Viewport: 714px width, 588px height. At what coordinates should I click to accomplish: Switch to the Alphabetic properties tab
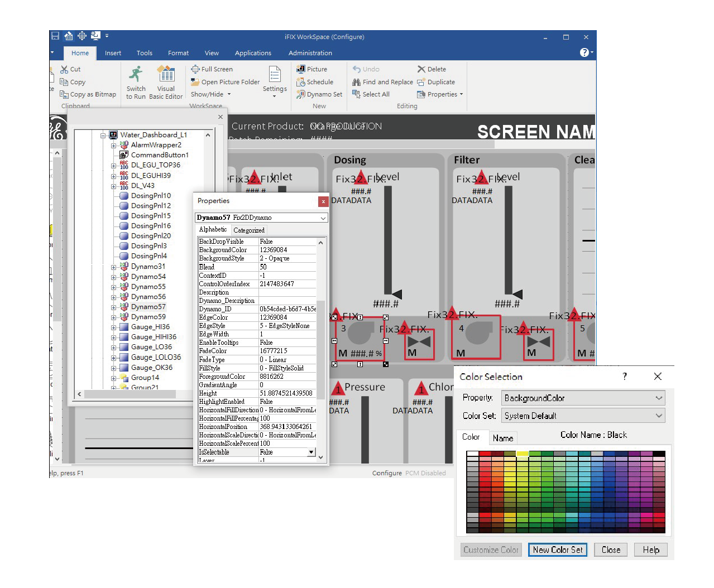213,229
